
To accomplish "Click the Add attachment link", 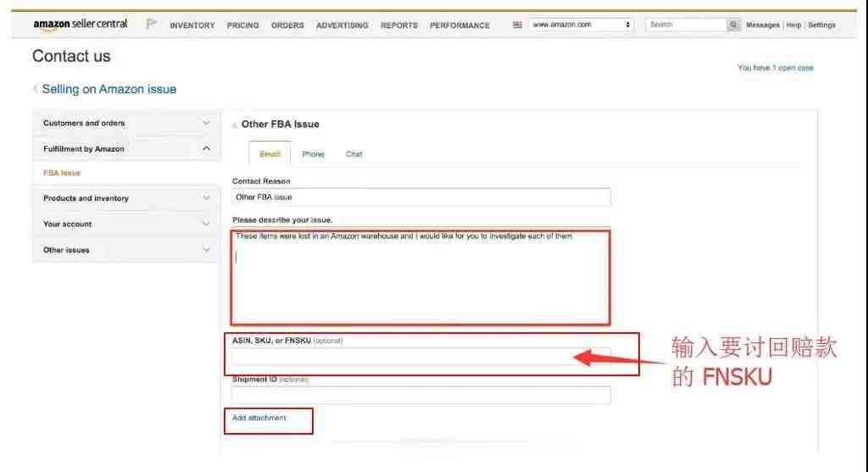I will pyautogui.click(x=259, y=418).
